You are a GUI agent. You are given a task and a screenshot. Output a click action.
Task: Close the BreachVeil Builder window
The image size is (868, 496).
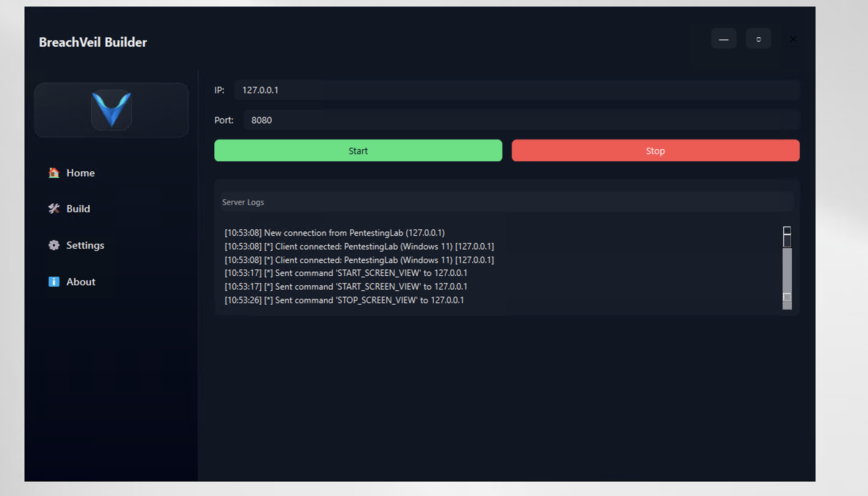pyautogui.click(x=793, y=39)
